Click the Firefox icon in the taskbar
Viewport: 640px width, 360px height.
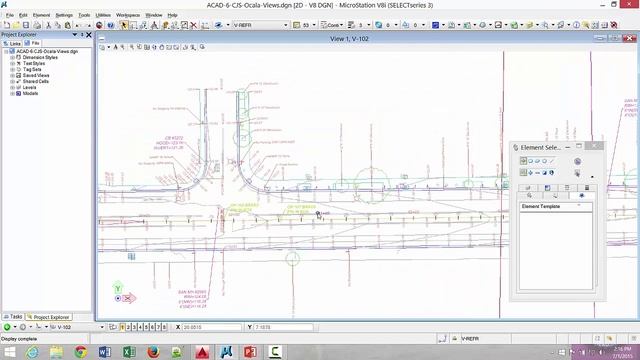153,352
